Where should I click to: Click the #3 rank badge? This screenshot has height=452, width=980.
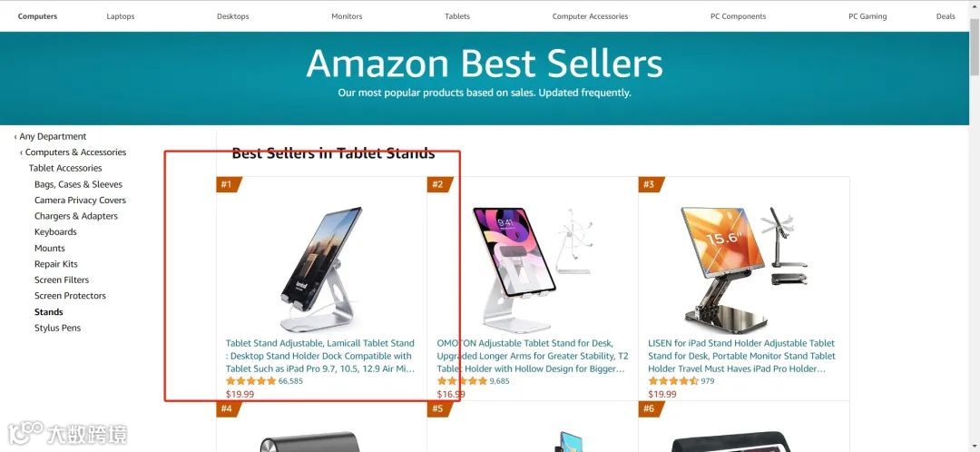click(651, 184)
